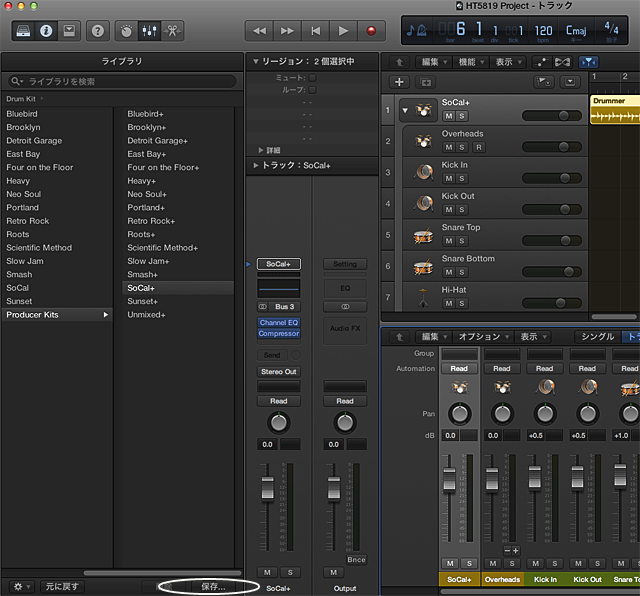This screenshot has width=640, height=596.
Task: Click the red Record button
Action: tap(371, 31)
